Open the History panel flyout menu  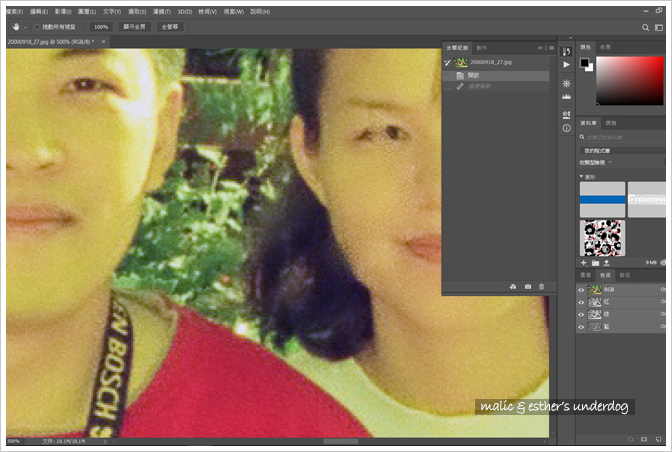click(552, 48)
